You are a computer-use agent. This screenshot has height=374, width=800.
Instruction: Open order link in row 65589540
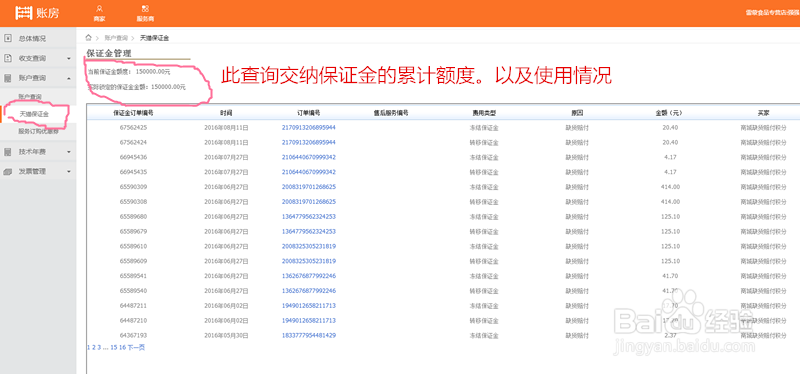309,290
